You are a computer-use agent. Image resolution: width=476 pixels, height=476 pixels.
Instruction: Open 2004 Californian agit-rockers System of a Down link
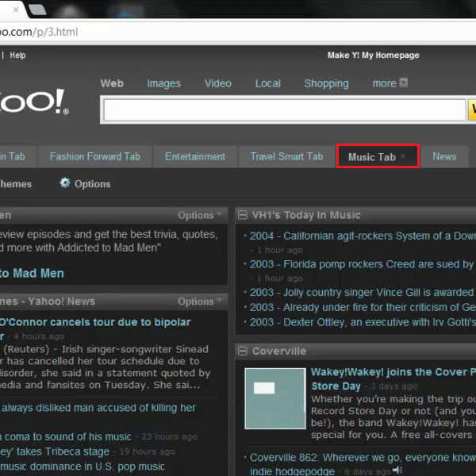(x=363, y=236)
